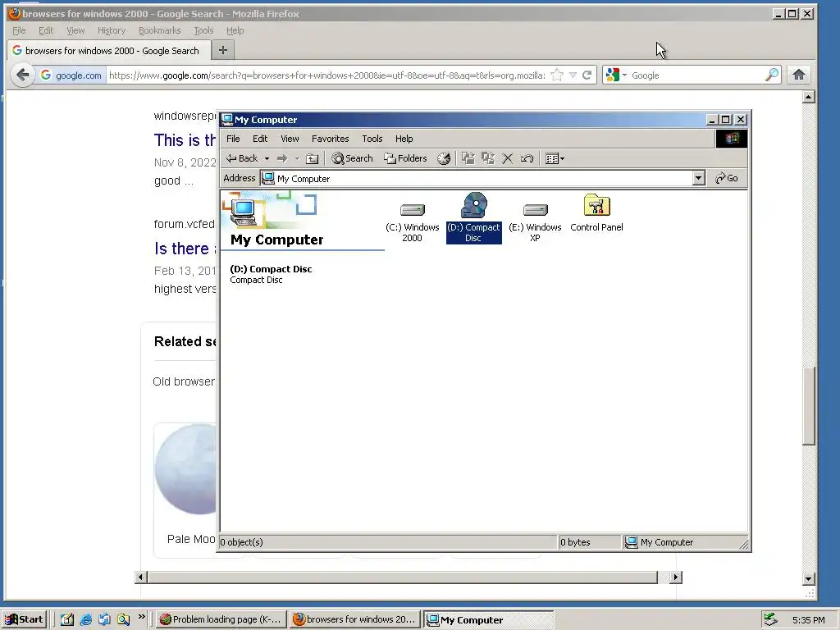Toggle Folders pane in My Computer
Image resolution: width=840 pixels, height=630 pixels.
405,158
